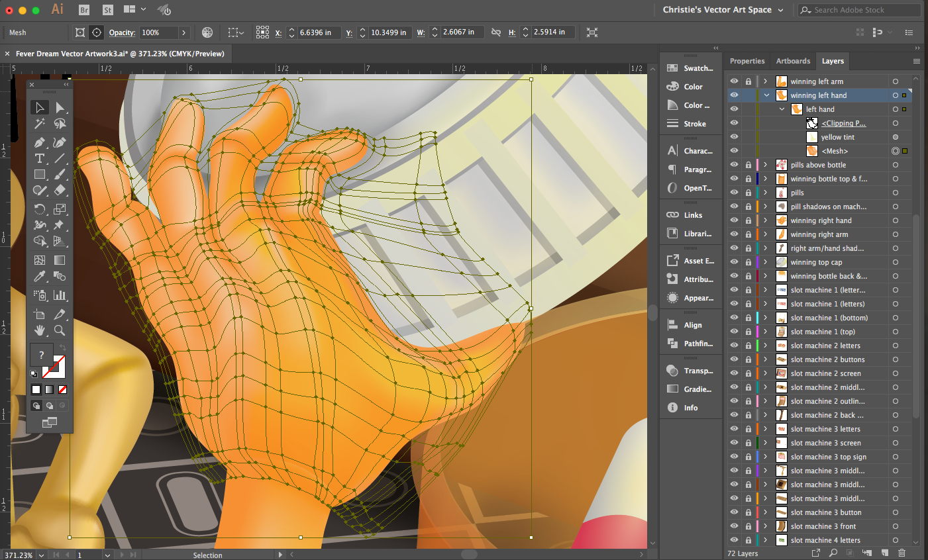Hide the winning left arm layer
Viewport: 928px width, 560px height.
click(734, 81)
